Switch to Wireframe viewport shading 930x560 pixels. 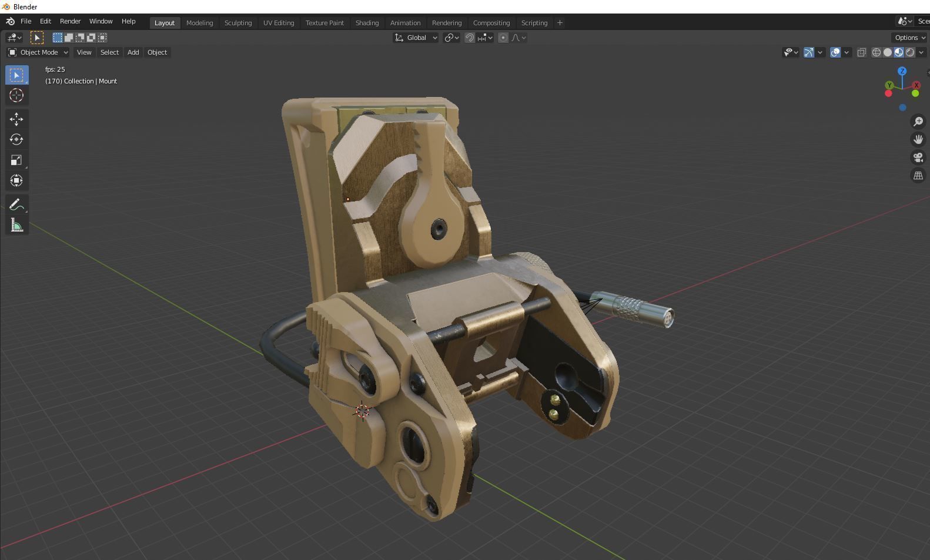click(876, 52)
